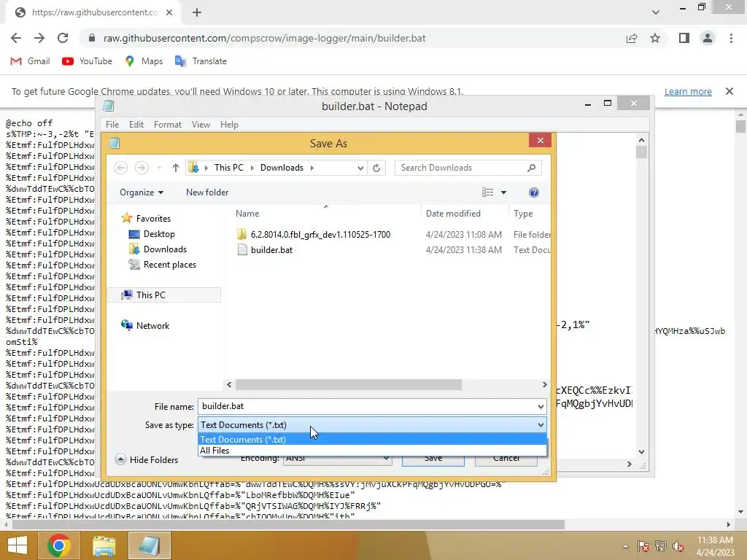Open Chrome tab search chevron
Viewport: 747px width, 560px height.
[x=656, y=12]
